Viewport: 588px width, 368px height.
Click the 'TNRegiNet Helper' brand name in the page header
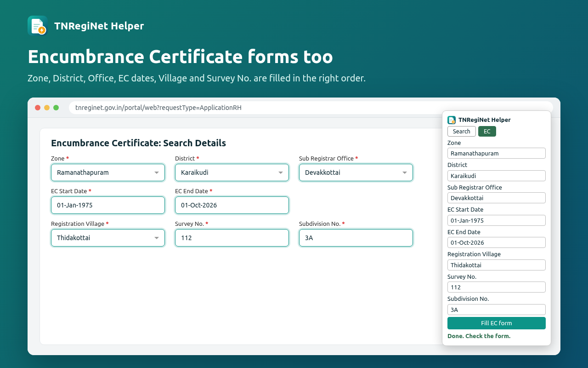coord(99,26)
